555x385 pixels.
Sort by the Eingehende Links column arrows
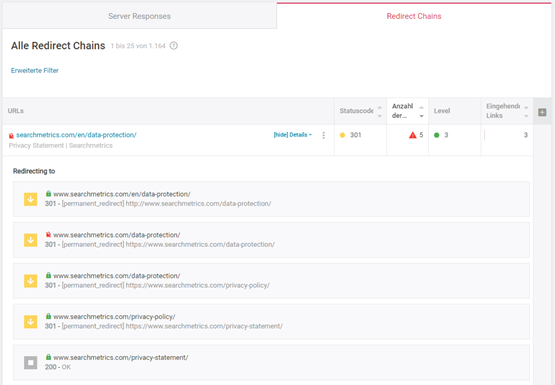[526, 111]
